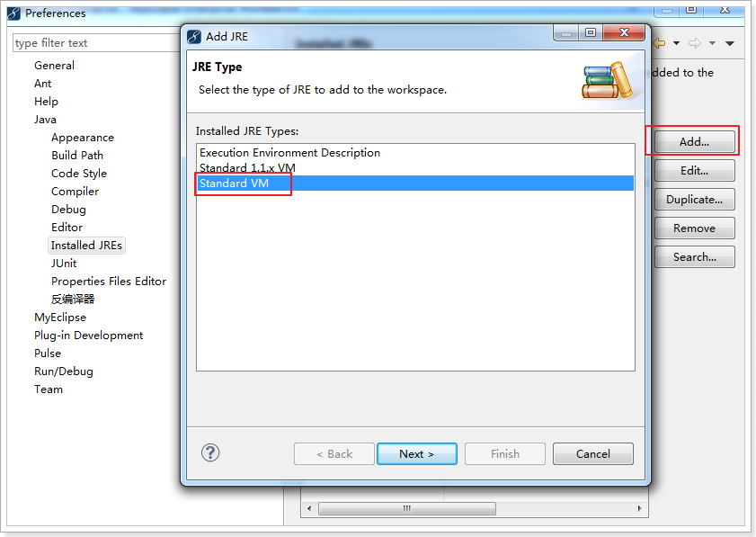Image resolution: width=756 pixels, height=537 pixels.
Task: Select the MyEclipse preferences category
Action: point(60,318)
